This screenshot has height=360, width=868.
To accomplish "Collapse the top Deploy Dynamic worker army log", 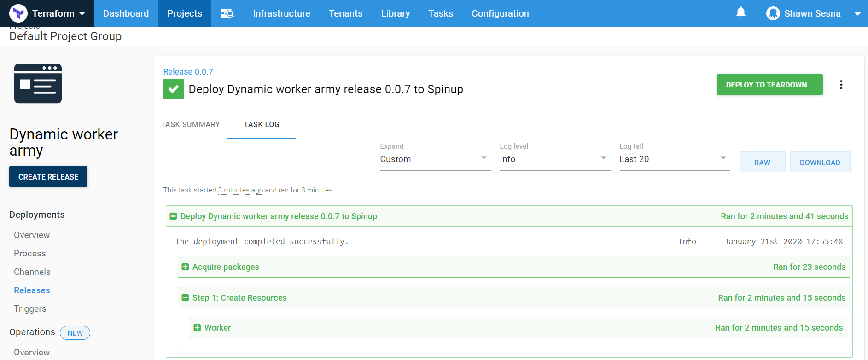I will 173,216.
